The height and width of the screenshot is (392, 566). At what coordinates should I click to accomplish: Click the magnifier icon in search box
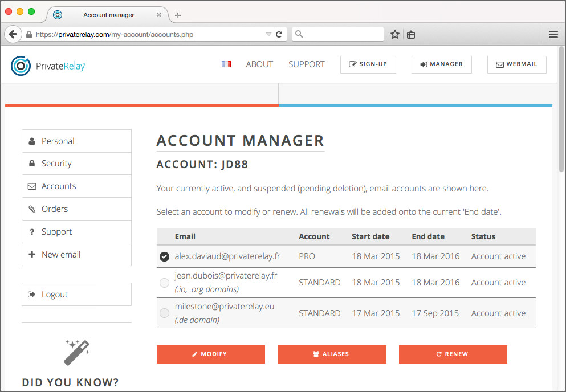(x=299, y=34)
